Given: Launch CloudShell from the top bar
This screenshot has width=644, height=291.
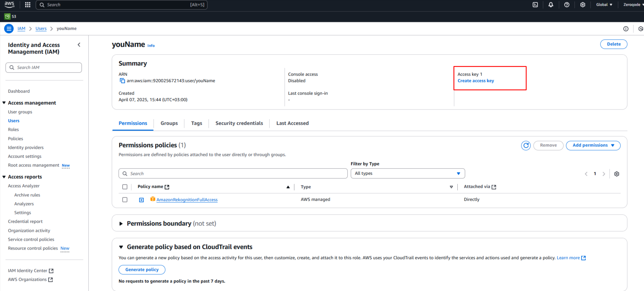Looking at the screenshot, I should [x=535, y=5].
